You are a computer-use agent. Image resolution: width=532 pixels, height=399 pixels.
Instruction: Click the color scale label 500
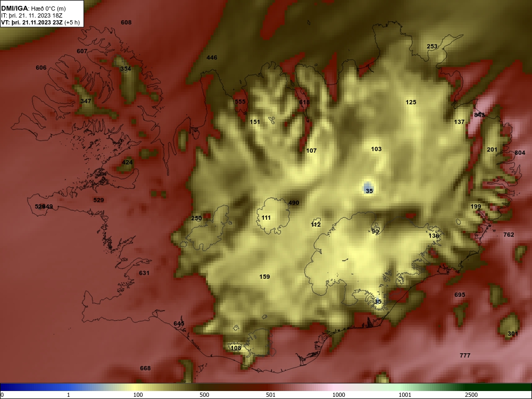tap(204, 395)
